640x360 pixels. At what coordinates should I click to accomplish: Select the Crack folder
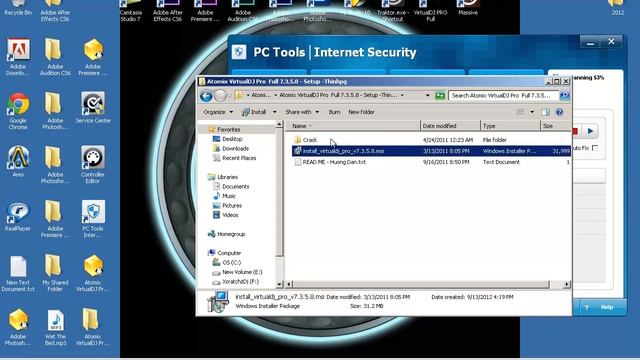tap(310, 140)
